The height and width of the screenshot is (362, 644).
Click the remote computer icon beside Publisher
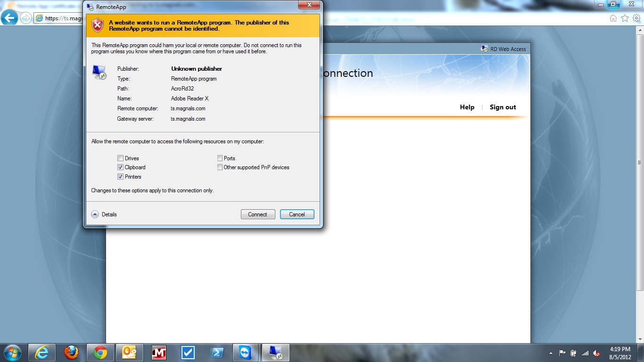point(99,72)
